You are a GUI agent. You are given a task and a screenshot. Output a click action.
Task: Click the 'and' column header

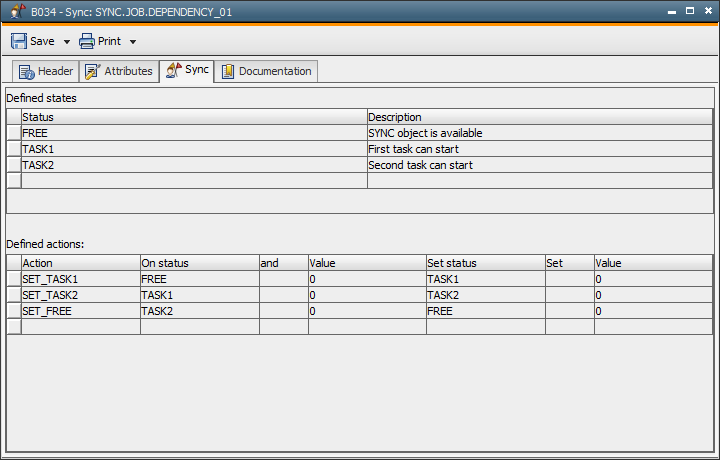coord(284,263)
